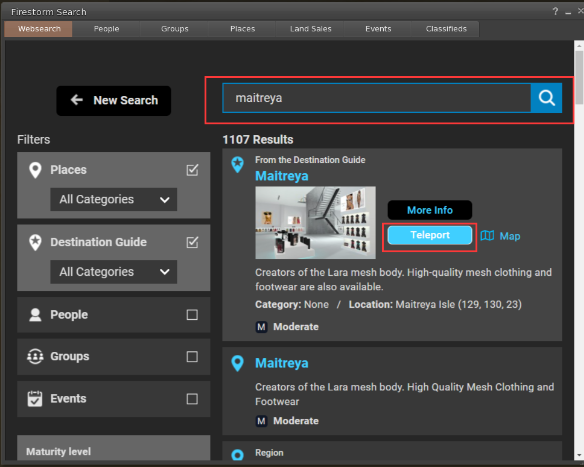Click the M maturity badge in first result
584x467 pixels.
click(x=261, y=327)
